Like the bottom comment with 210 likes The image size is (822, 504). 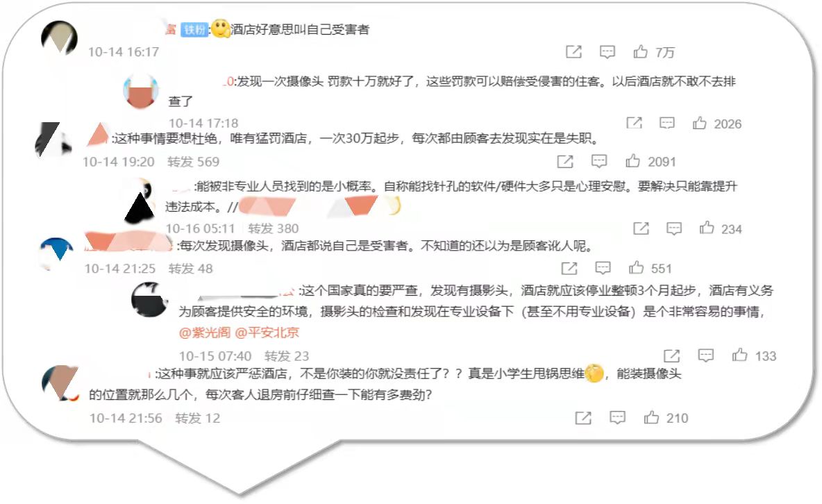pyautogui.click(x=651, y=417)
